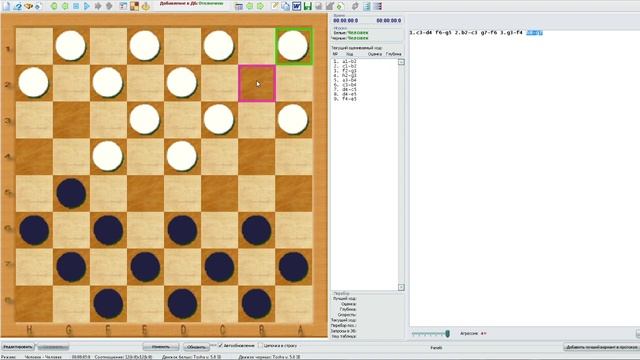Click the white piece on green-highlighted A1
The width and height of the screenshot is (640, 360).
[293, 45]
